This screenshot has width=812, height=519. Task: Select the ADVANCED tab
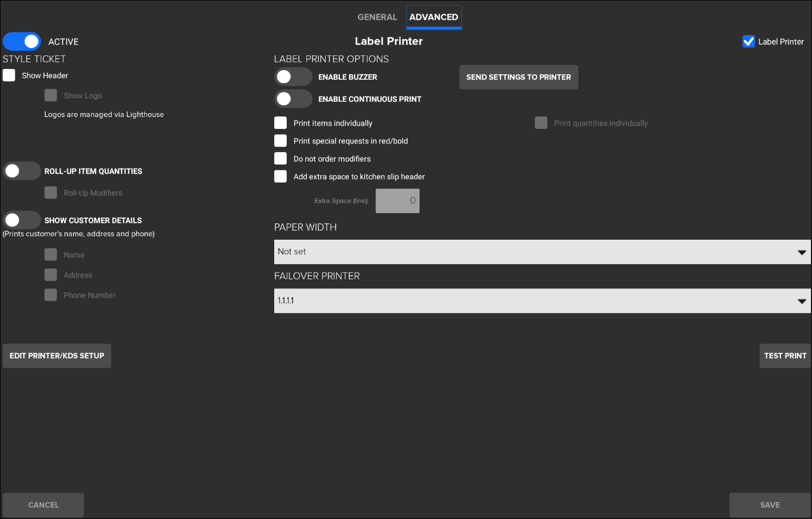pyautogui.click(x=434, y=17)
